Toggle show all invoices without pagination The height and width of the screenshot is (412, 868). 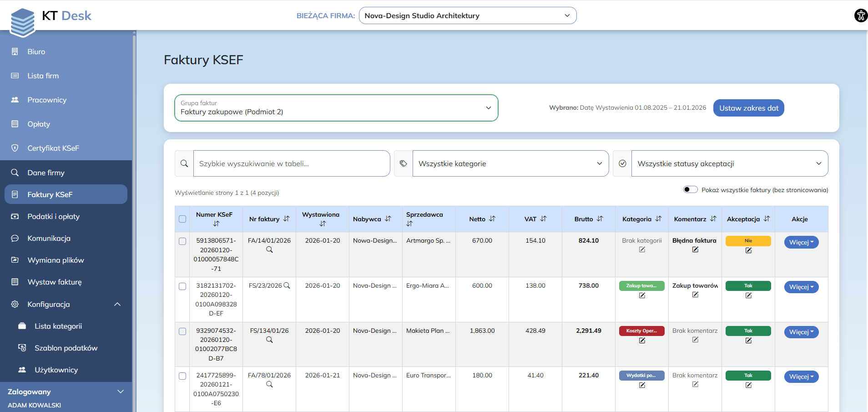click(690, 190)
